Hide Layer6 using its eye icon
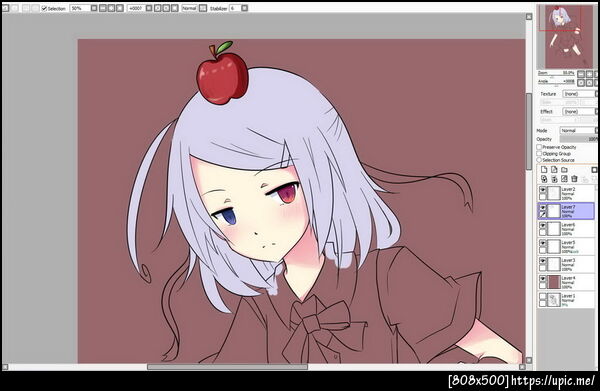600x391 pixels. pyautogui.click(x=543, y=225)
